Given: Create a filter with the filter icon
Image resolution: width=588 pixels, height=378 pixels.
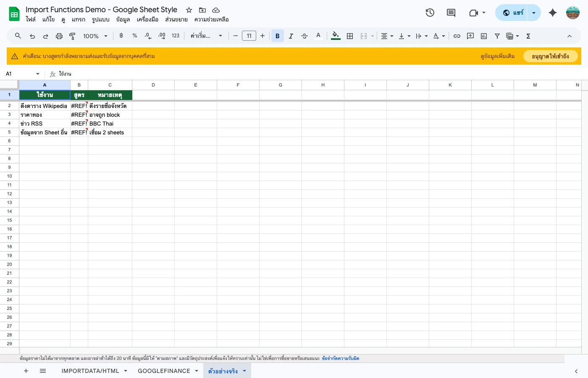Looking at the screenshot, I should pyautogui.click(x=497, y=36).
